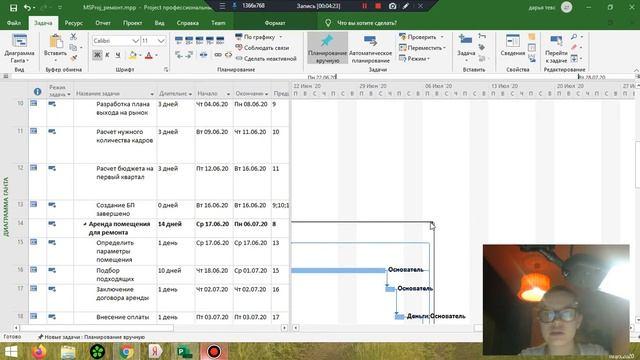
Task: Stop the screen recording
Action: (378, 6)
